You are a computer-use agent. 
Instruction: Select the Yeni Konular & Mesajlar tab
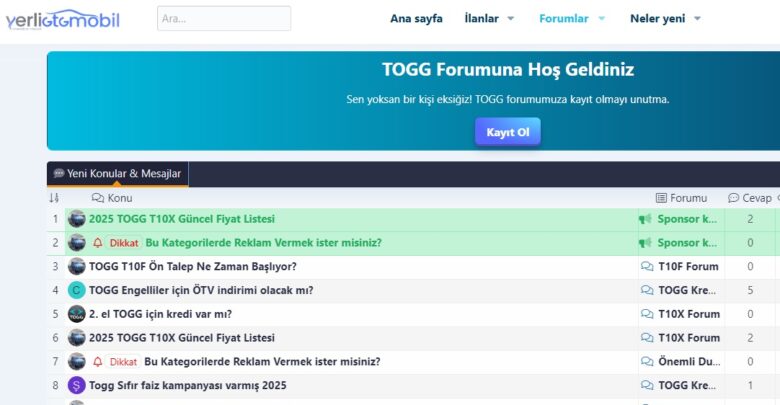pos(117,174)
